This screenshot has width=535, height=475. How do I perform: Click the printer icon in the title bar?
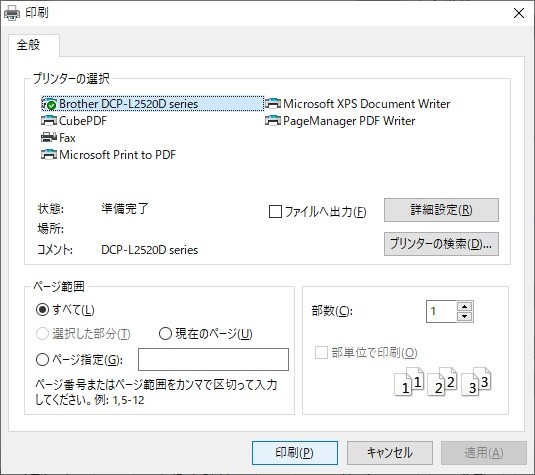(x=12, y=13)
